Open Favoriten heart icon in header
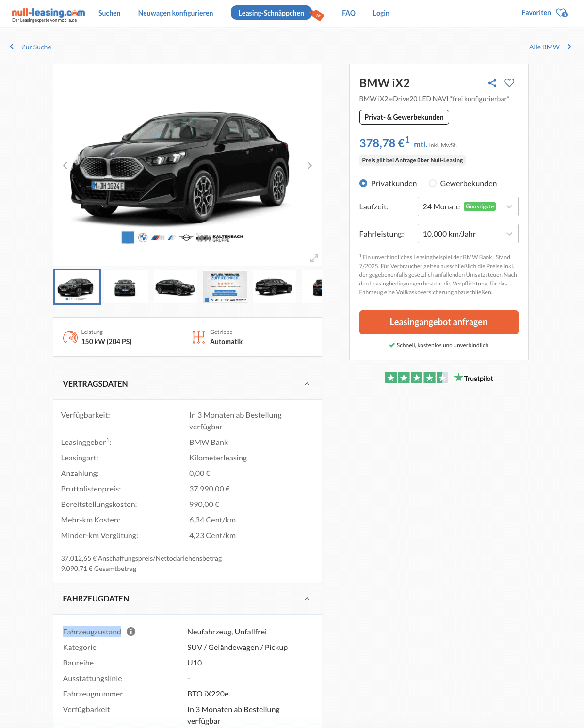 tap(561, 13)
